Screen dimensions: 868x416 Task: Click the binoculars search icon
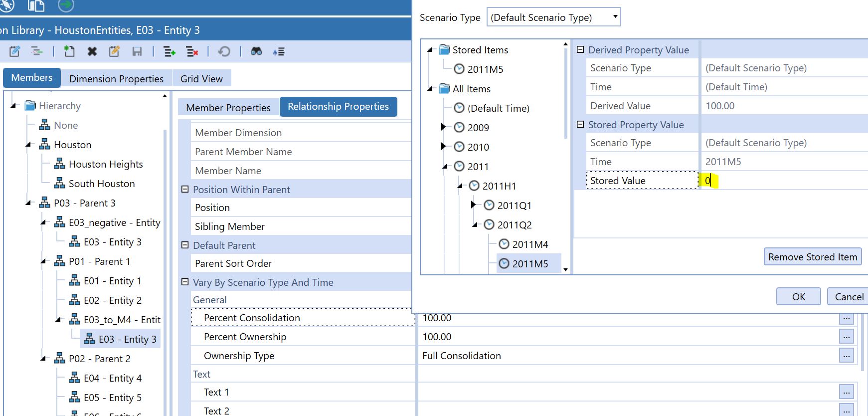coord(256,51)
